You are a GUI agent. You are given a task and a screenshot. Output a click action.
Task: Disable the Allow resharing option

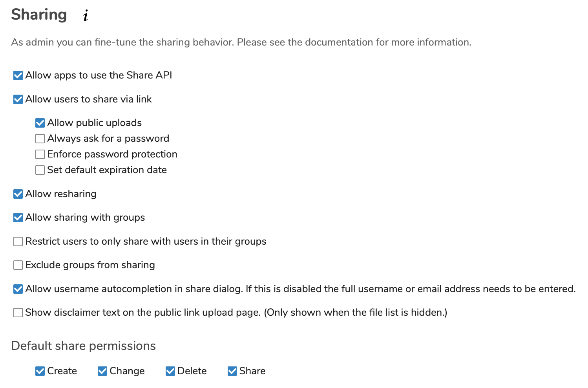(18, 194)
